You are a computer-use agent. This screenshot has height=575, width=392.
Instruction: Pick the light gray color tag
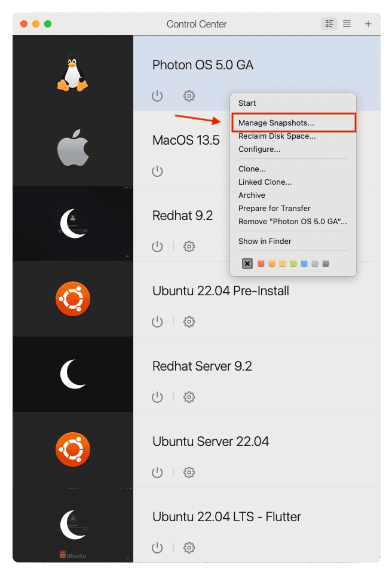pos(315,264)
